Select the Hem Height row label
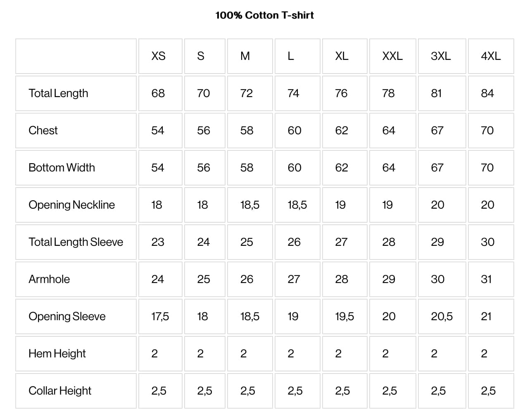 coord(57,354)
